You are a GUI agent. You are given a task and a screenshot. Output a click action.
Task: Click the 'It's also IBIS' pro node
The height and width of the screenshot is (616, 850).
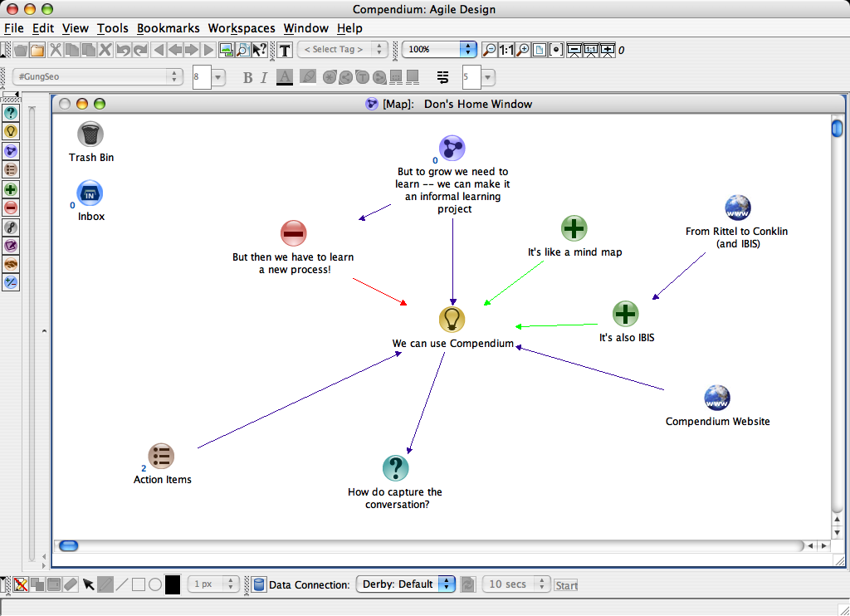click(626, 314)
